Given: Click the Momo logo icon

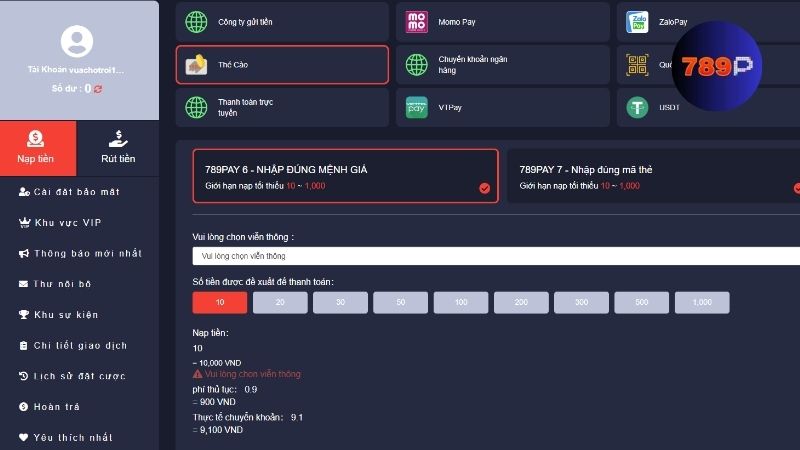Looking at the screenshot, I should [x=416, y=22].
